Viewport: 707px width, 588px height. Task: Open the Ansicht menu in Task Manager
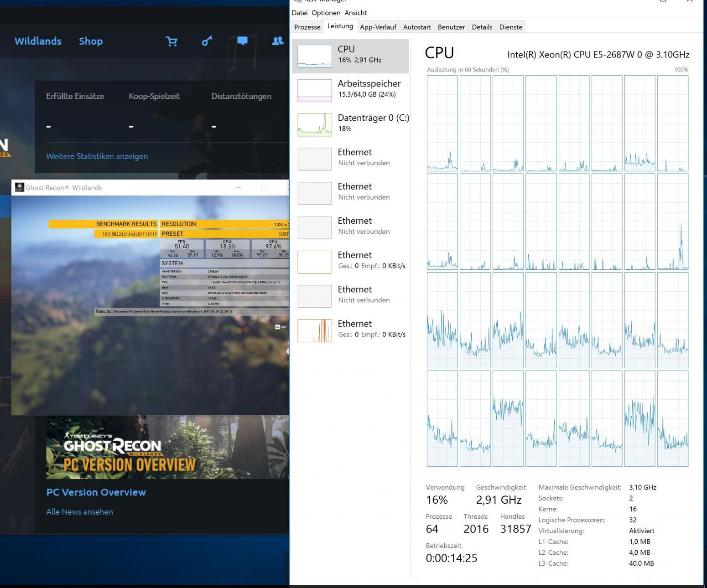[356, 13]
